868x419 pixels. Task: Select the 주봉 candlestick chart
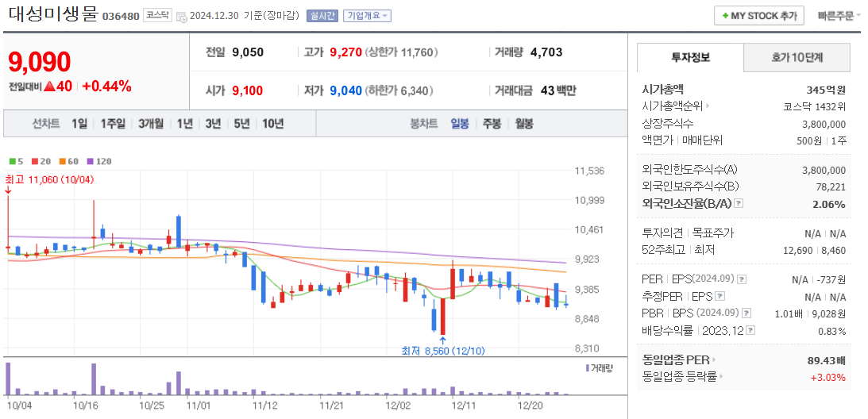pos(492,124)
